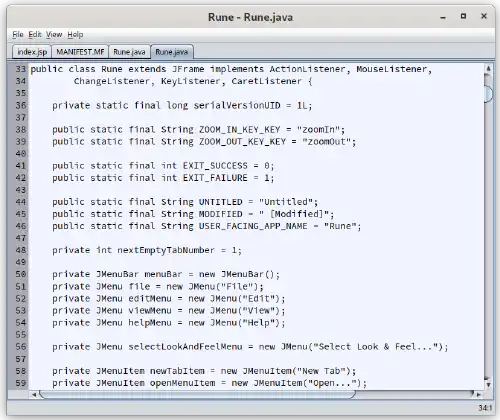Maximize the Rune window
Screen dimensions: 500x420
(x=463, y=16)
